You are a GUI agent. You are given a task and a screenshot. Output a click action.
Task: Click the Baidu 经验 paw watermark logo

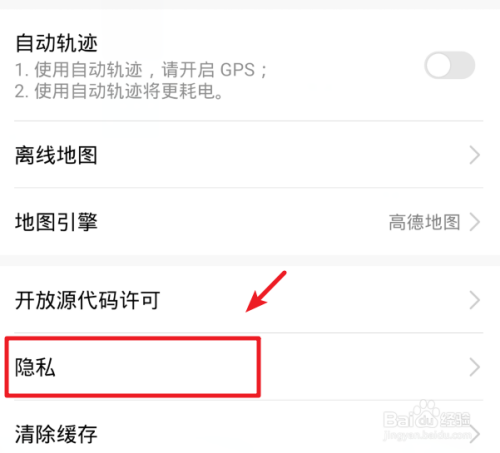point(427,415)
